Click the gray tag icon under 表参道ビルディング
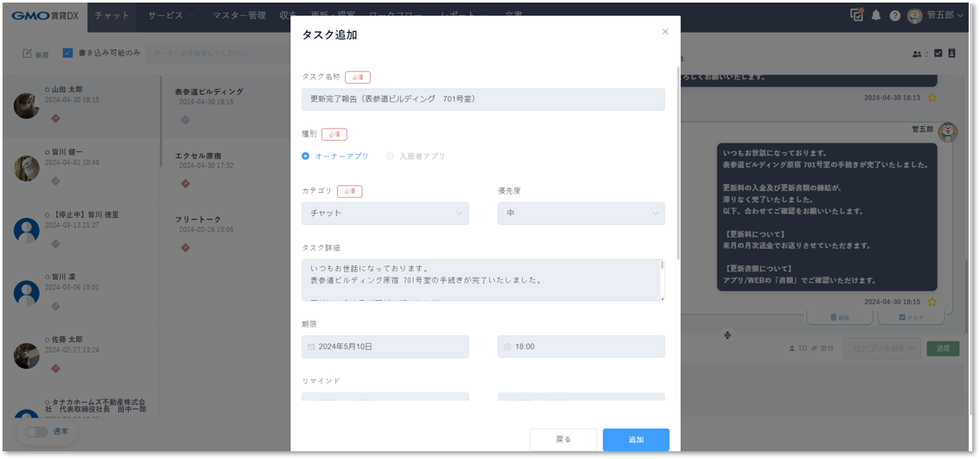The width and height of the screenshot is (980, 459). [x=185, y=119]
